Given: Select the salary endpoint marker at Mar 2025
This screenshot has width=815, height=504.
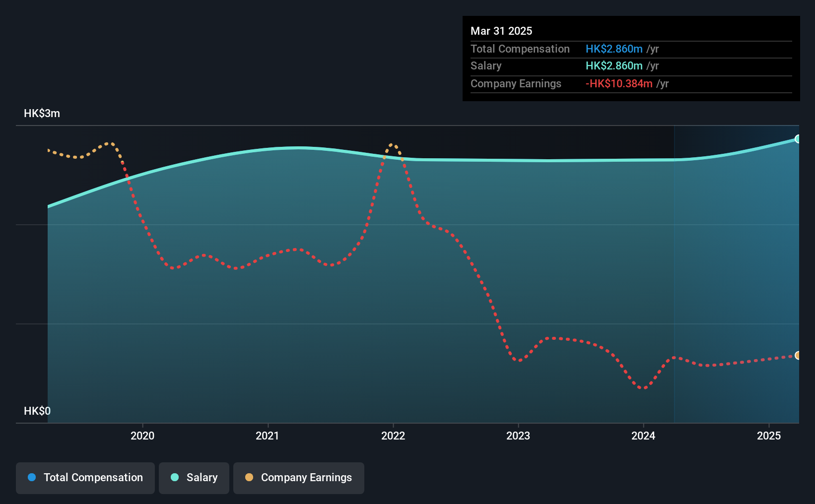Looking at the screenshot, I should [x=798, y=139].
